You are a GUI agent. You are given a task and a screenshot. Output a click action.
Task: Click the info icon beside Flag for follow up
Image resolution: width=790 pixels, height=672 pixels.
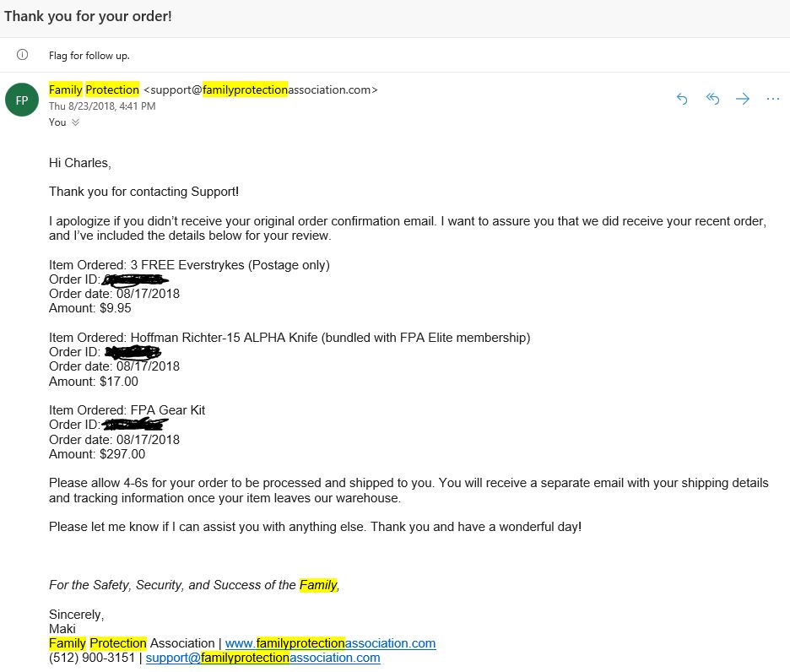(x=22, y=55)
